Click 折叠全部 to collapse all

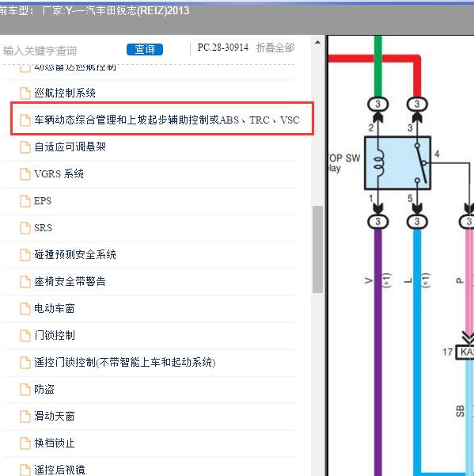click(275, 48)
